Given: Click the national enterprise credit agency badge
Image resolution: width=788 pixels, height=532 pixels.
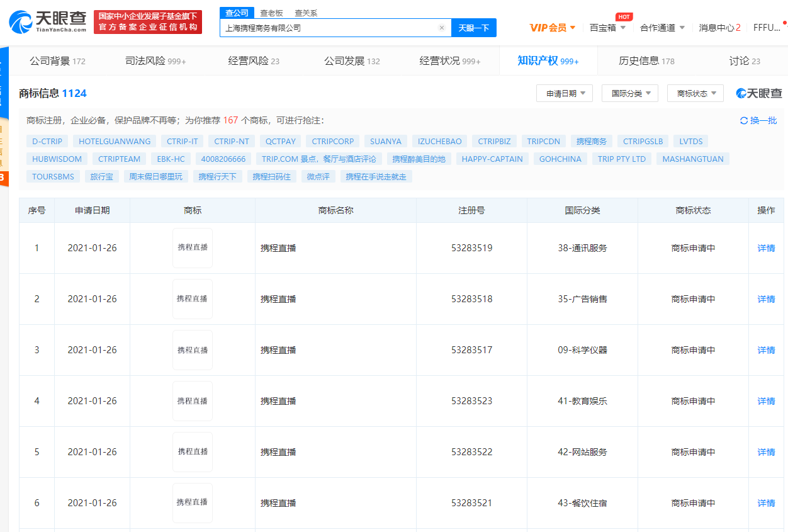Looking at the screenshot, I should point(148,21).
